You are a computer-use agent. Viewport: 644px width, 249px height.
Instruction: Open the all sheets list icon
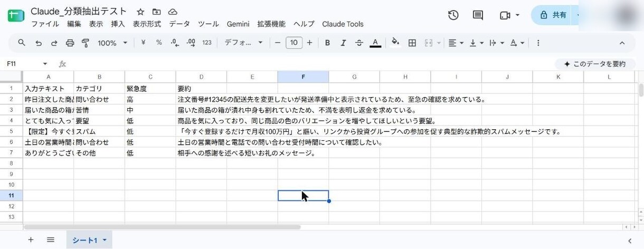[x=51, y=240]
